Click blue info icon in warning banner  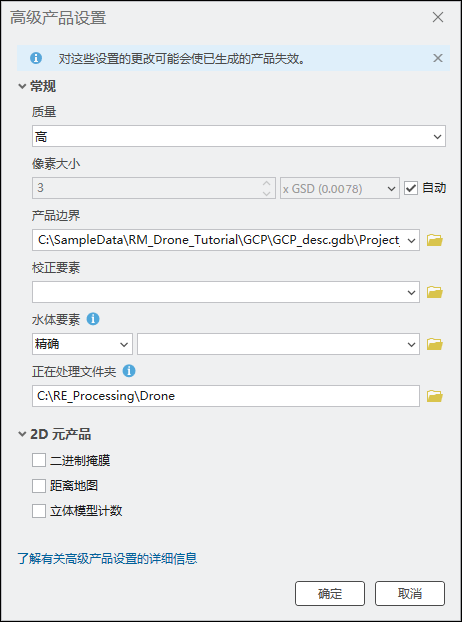point(36,58)
